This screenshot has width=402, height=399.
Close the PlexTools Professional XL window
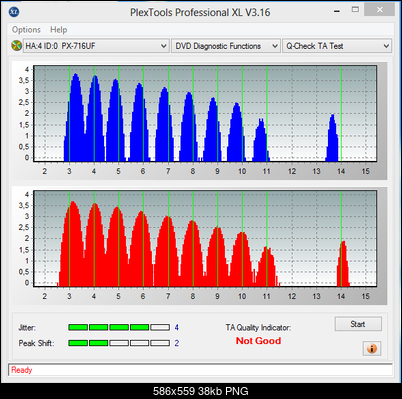pos(380,10)
